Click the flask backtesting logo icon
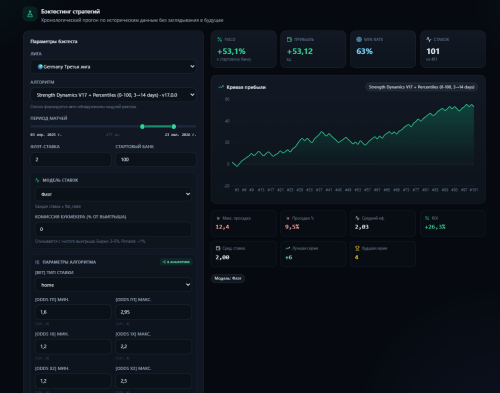The image size is (500, 393). click(x=30, y=14)
